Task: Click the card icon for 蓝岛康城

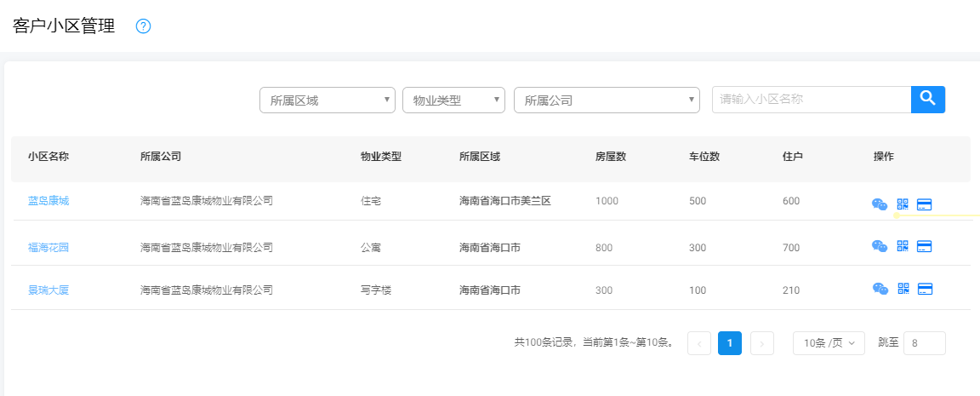Action: tap(925, 204)
